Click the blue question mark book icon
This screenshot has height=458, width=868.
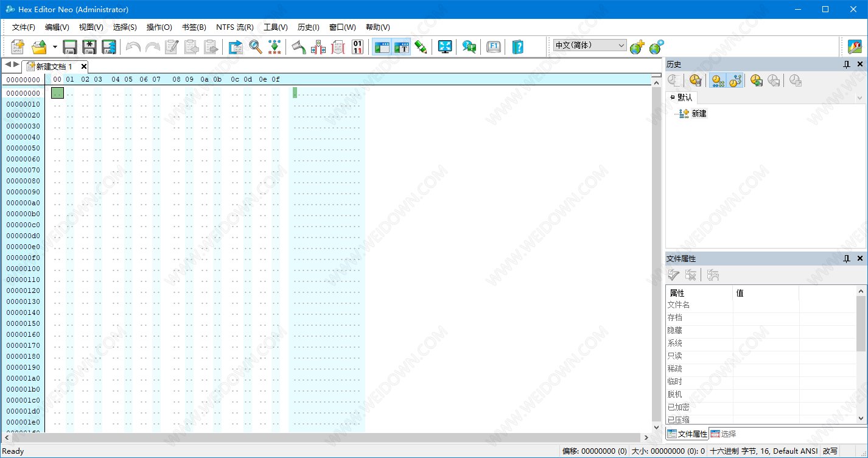point(518,47)
